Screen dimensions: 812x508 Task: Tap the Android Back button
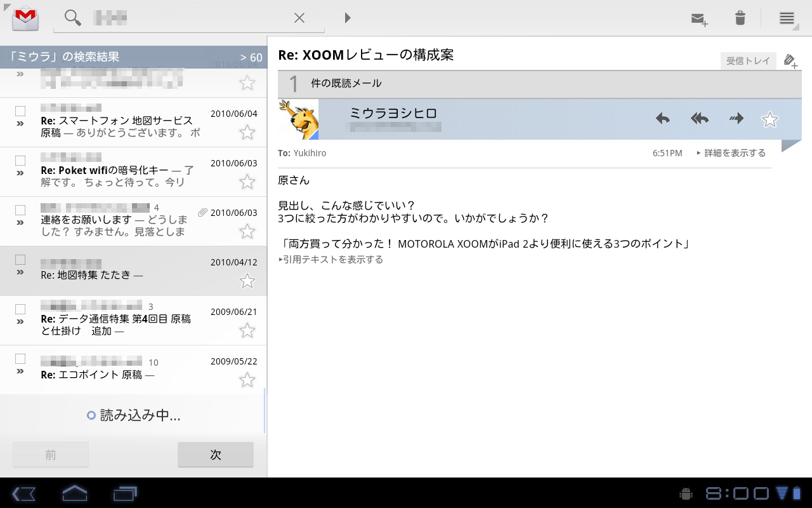23,493
